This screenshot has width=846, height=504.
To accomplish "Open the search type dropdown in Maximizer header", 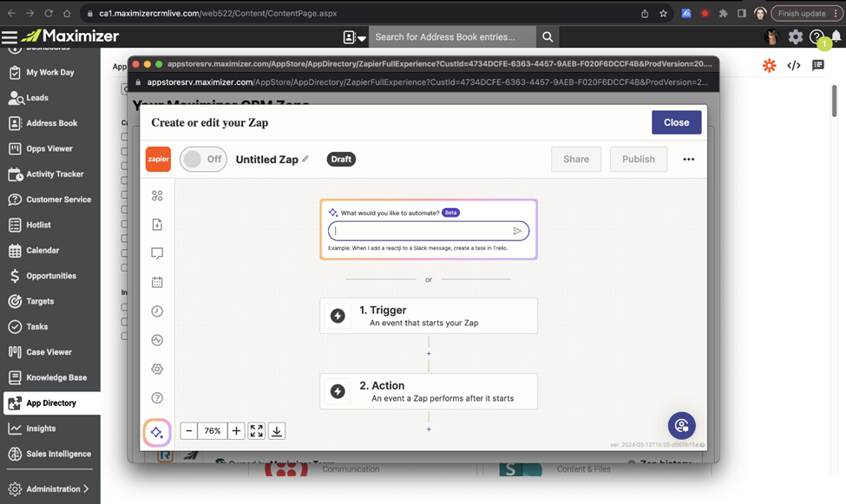I will (355, 37).
